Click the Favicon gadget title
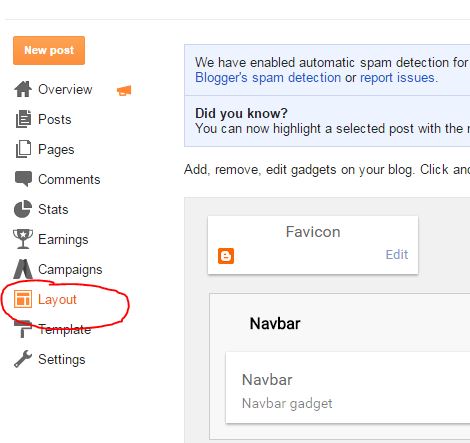The height and width of the screenshot is (443, 470). pyautogui.click(x=313, y=232)
